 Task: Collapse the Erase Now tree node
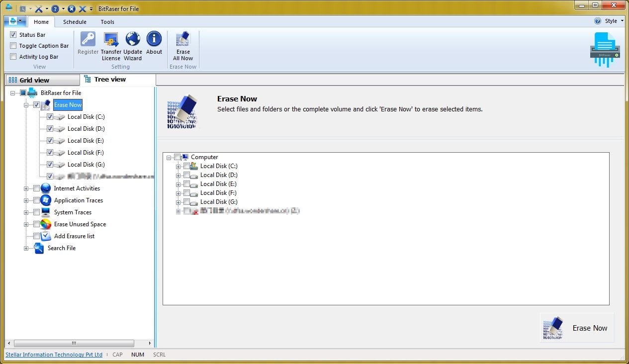(x=26, y=105)
